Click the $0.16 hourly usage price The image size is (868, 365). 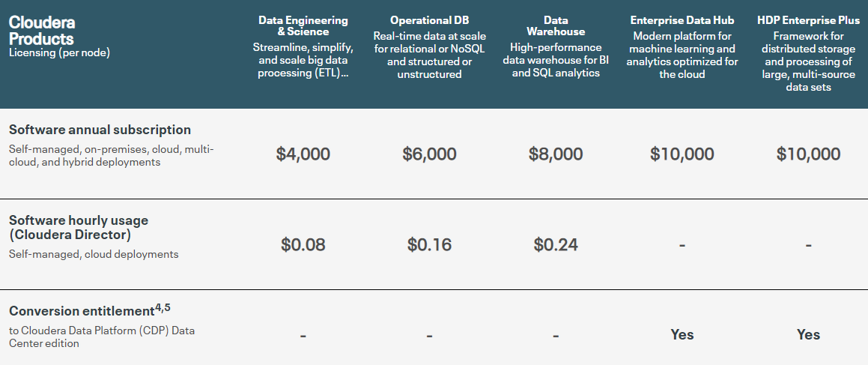[x=429, y=244]
